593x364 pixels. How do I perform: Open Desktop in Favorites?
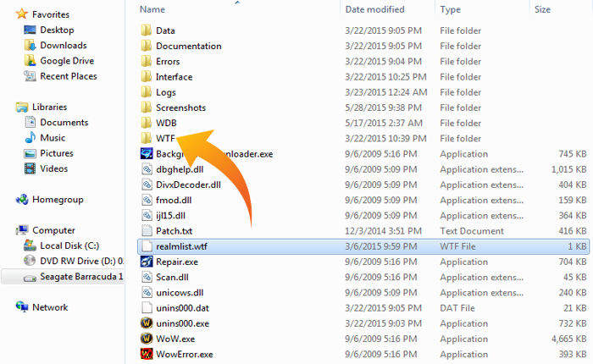pyautogui.click(x=57, y=30)
